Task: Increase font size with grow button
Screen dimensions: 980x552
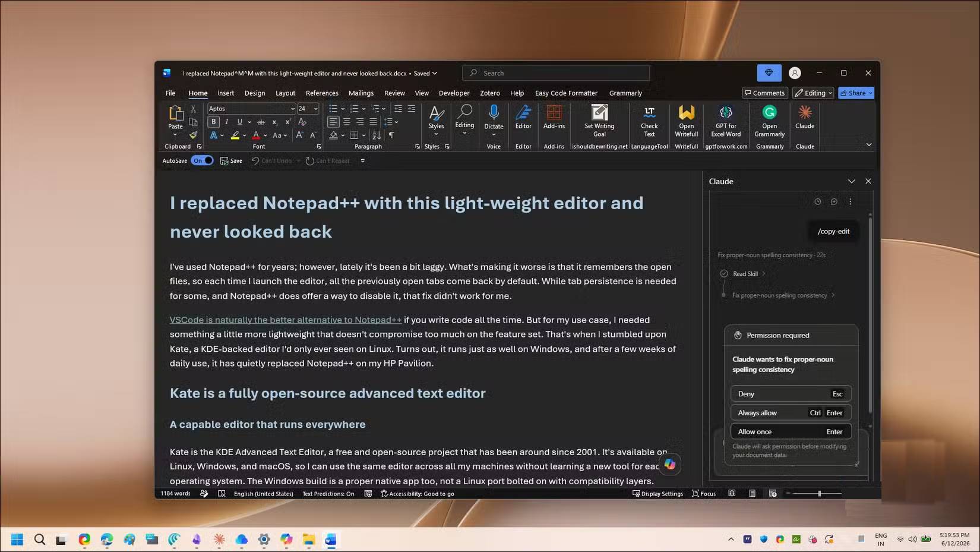Action: click(299, 135)
